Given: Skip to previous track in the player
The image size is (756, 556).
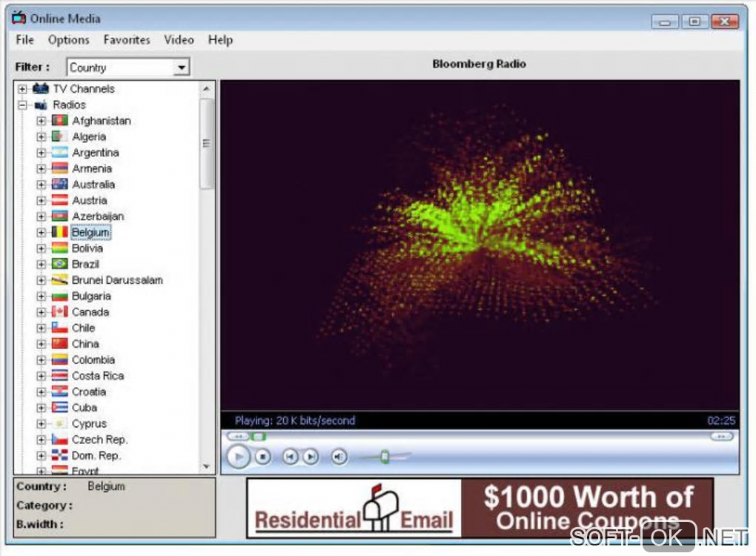Looking at the screenshot, I should click(x=291, y=456).
